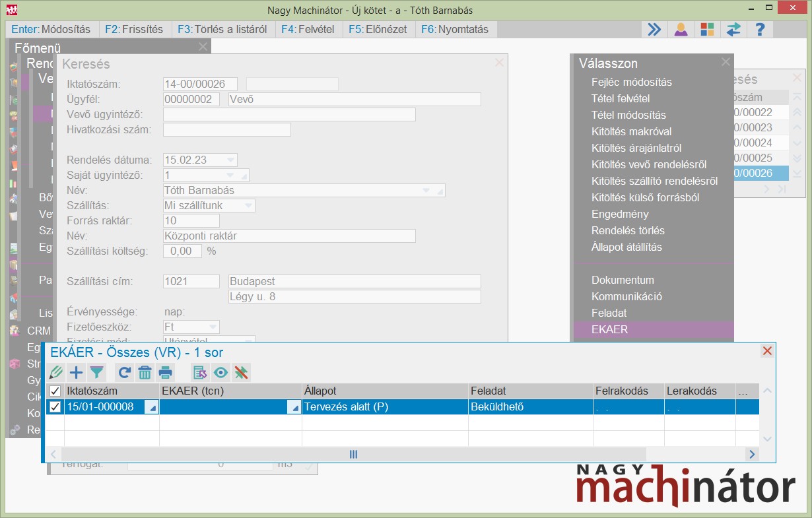Open the user profile icon
812x518 pixels.
click(681, 29)
